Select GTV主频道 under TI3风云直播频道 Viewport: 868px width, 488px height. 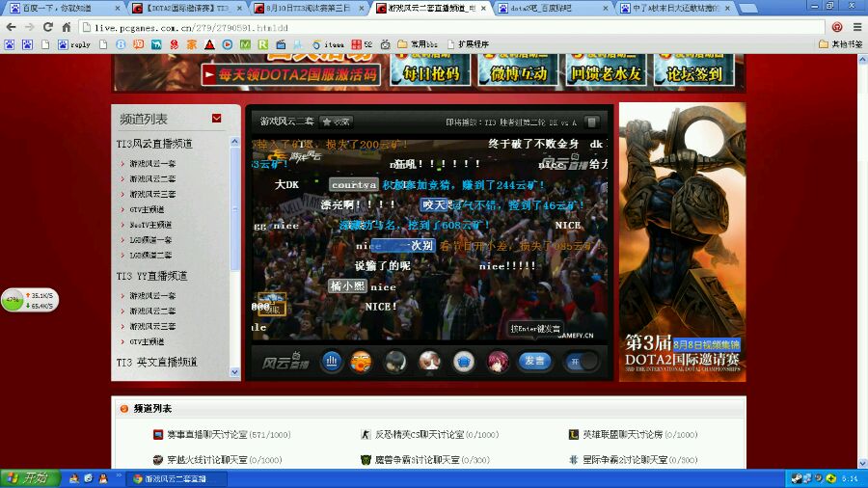[147, 209]
